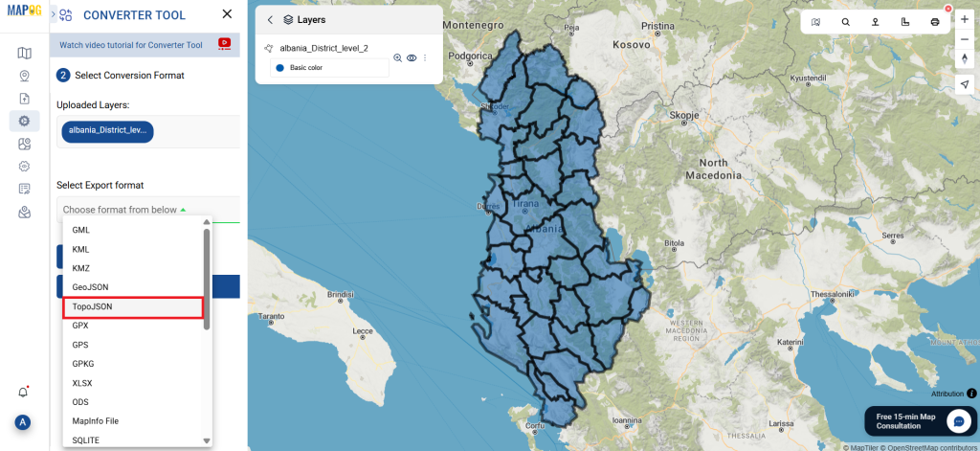Viewport: 980px width, 451px height.
Task: Click the magnifier search icon on map toolbar
Action: coord(846,22)
